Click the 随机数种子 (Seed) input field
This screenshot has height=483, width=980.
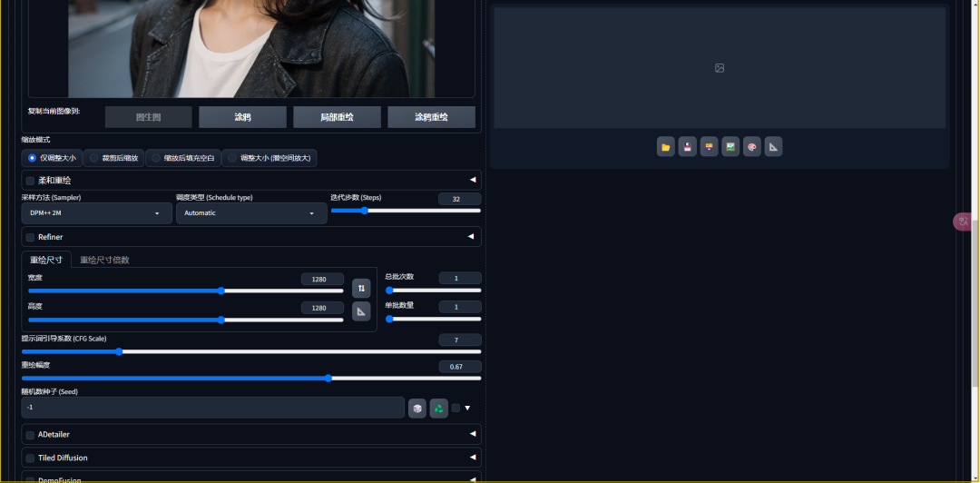pyautogui.click(x=212, y=408)
